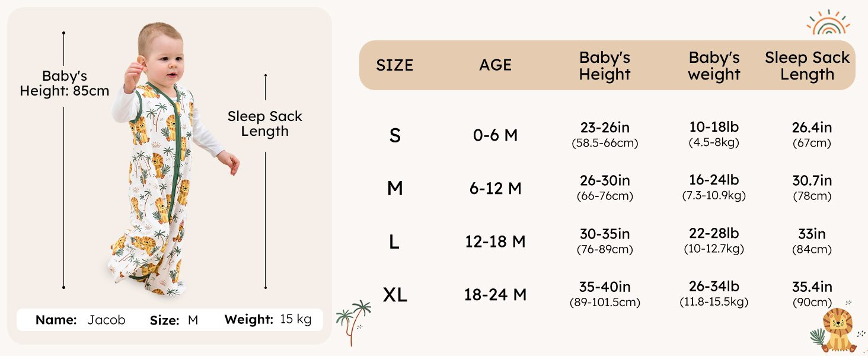Click the Baby's weight column header
Image resolution: width=868 pixels, height=356 pixels.
pos(714,66)
